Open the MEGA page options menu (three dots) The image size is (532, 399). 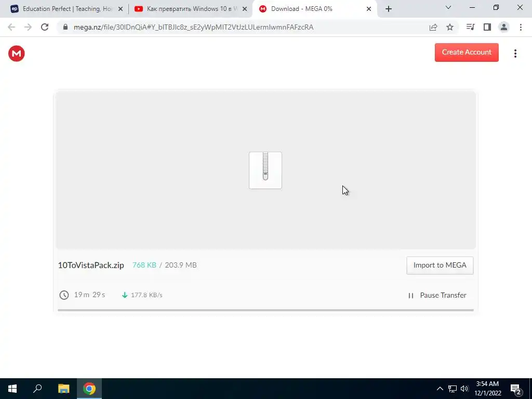tap(515, 54)
